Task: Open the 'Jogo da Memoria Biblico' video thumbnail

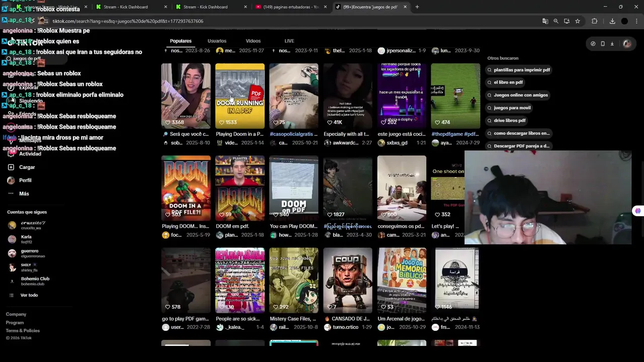Action: (x=402, y=280)
